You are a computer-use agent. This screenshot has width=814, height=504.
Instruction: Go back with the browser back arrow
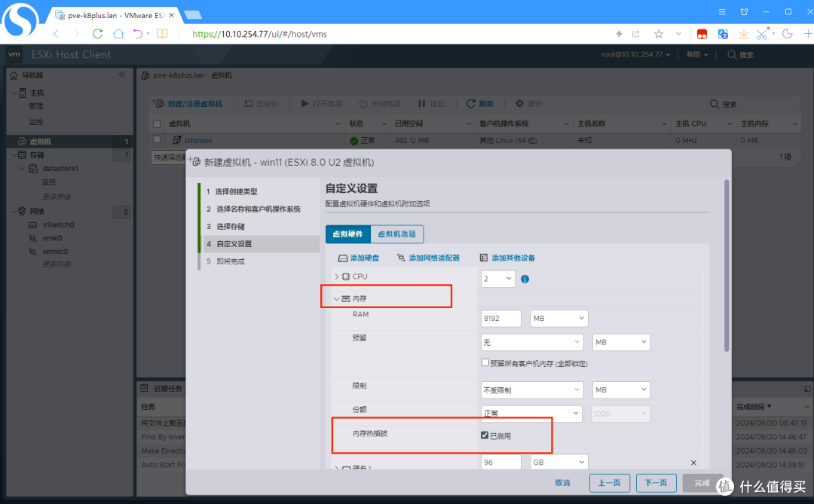pos(56,34)
